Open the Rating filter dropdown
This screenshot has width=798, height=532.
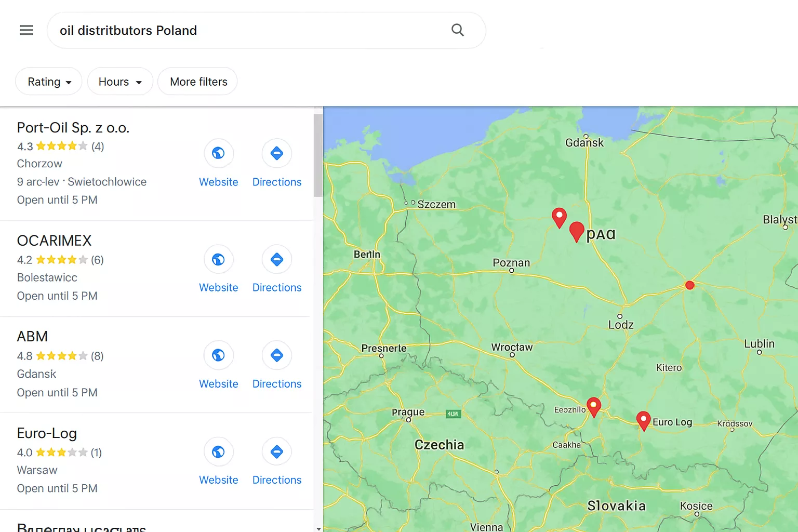tap(48, 81)
